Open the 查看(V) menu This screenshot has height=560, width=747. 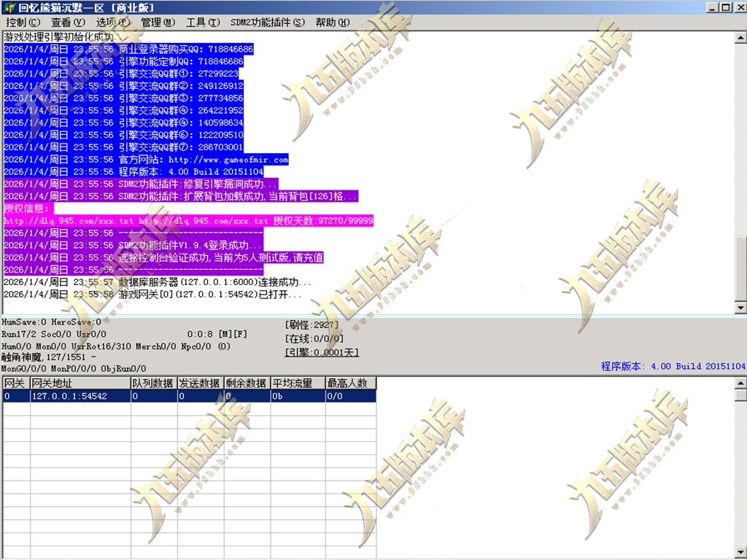[68, 23]
